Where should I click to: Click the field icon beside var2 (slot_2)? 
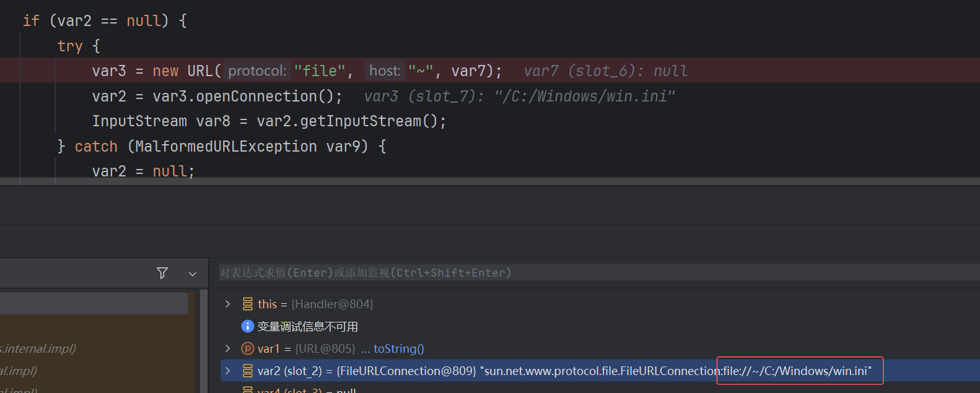click(247, 371)
